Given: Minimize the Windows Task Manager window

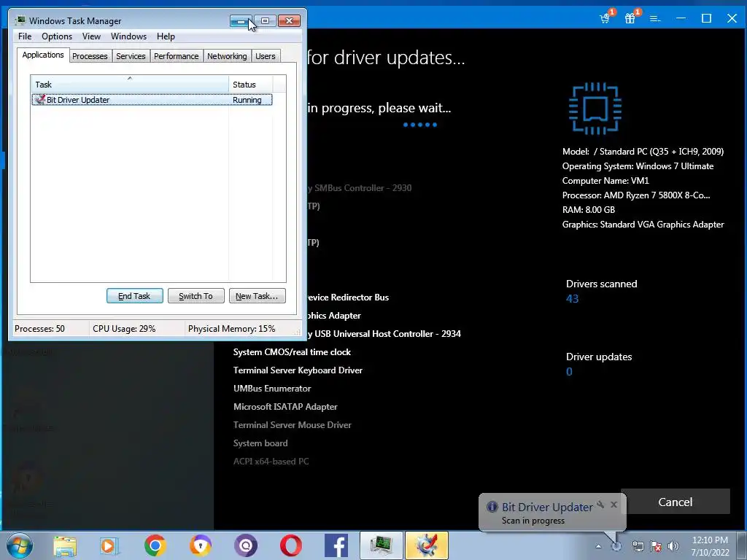Looking at the screenshot, I should 241,21.
